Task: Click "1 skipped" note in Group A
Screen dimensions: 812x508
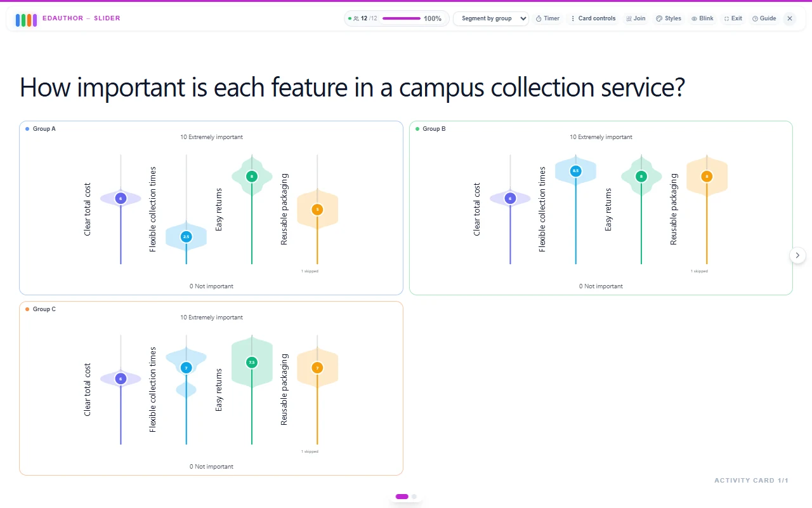Action: 310,271
